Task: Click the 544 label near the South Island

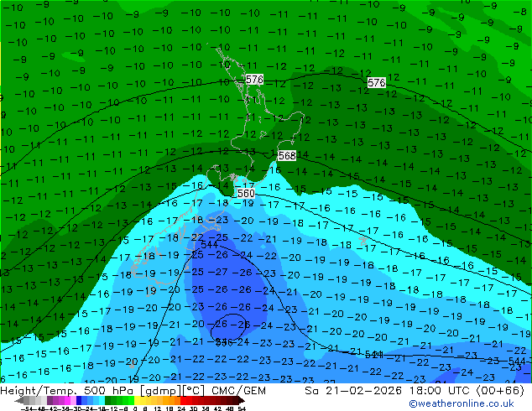Action: (x=209, y=244)
